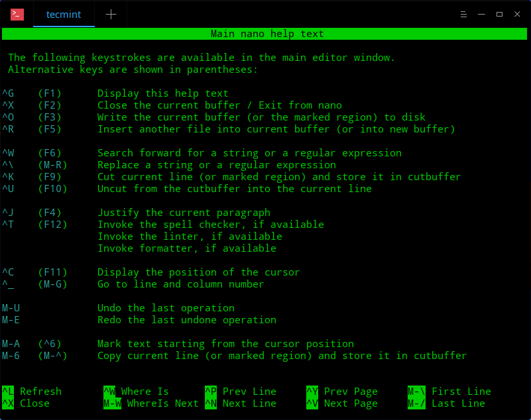Click the red terminal application icon
Screen dimensions: 531x420
click(17, 14)
